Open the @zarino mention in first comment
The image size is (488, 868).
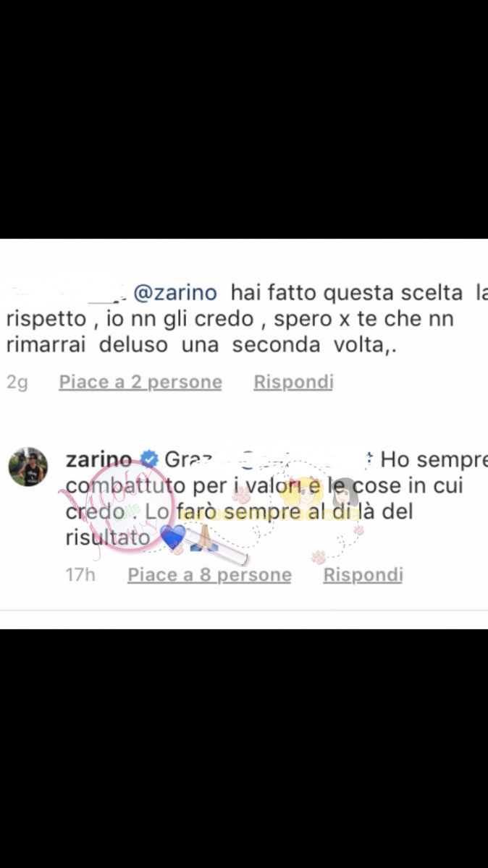pos(176,293)
